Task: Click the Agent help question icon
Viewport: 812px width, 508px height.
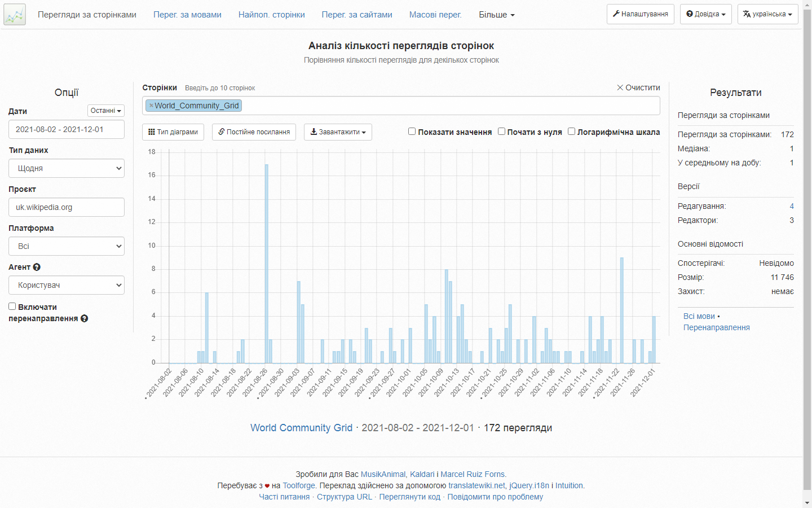Action: (x=37, y=267)
